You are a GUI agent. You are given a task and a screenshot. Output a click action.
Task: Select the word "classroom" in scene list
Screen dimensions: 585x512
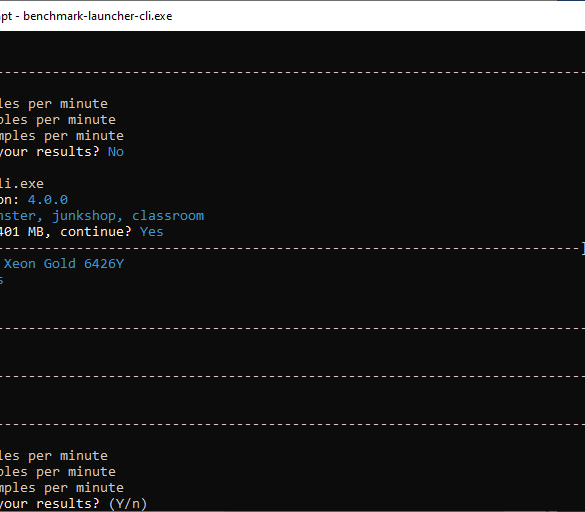168,216
